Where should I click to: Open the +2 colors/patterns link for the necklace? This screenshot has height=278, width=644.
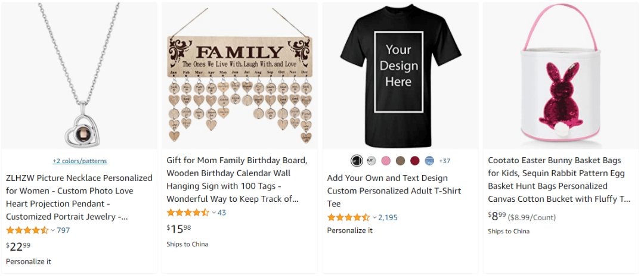[79, 161]
